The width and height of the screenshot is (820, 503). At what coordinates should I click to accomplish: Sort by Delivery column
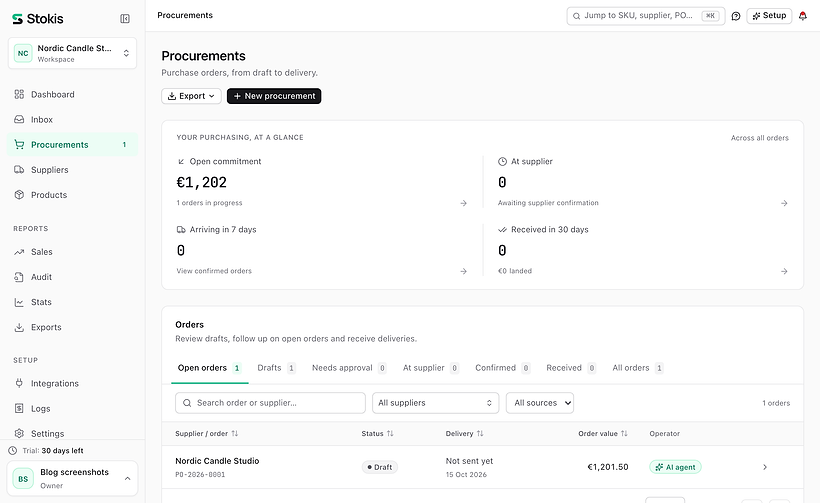464,434
